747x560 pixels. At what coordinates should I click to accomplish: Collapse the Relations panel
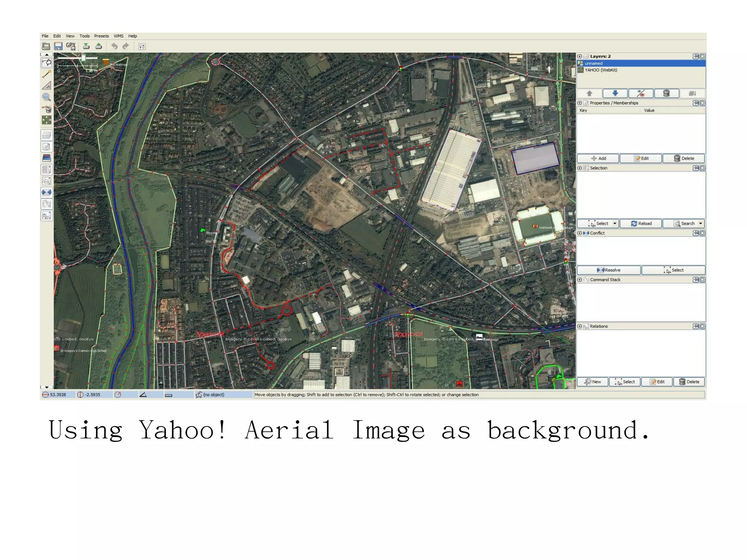[x=580, y=327]
